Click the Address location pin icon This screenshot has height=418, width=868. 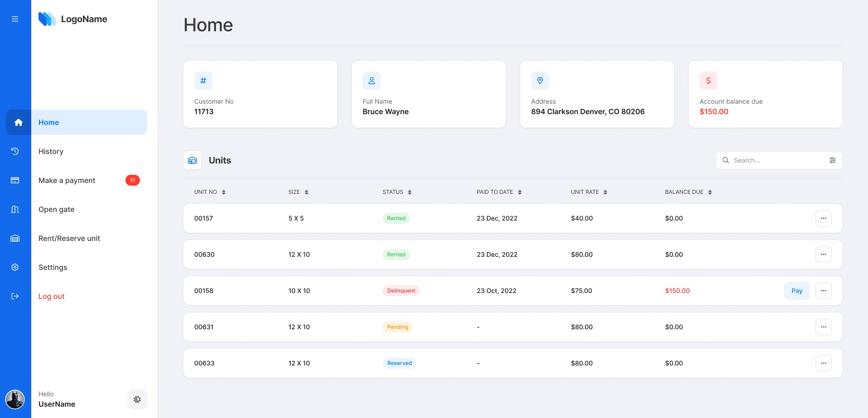tap(540, 81)
